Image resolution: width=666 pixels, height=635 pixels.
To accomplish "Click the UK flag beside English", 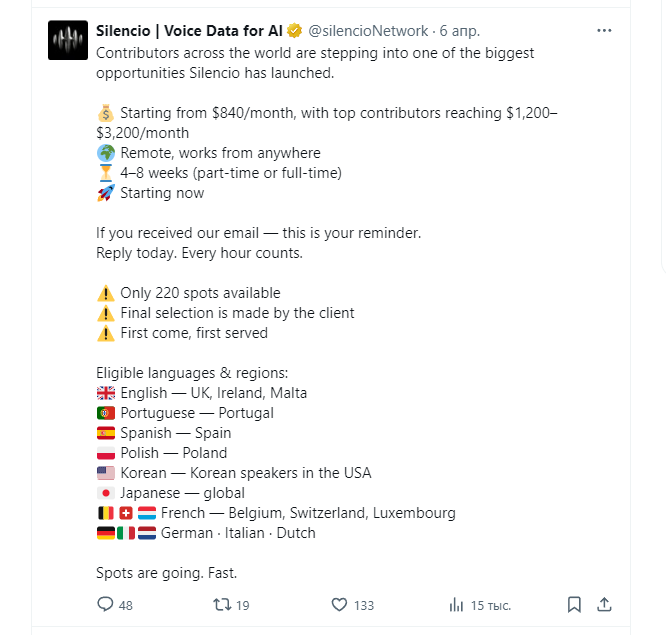I will [x=106, y=393].
